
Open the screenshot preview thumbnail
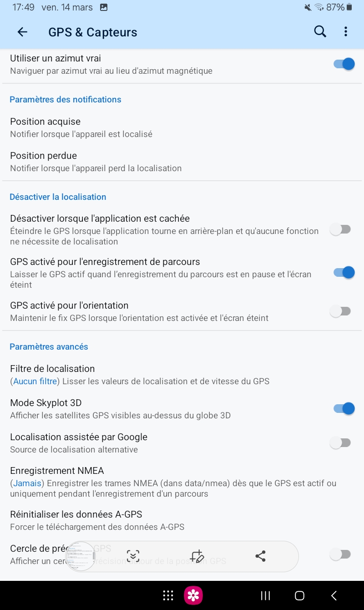pyautogui.click(x=81, y=556)
